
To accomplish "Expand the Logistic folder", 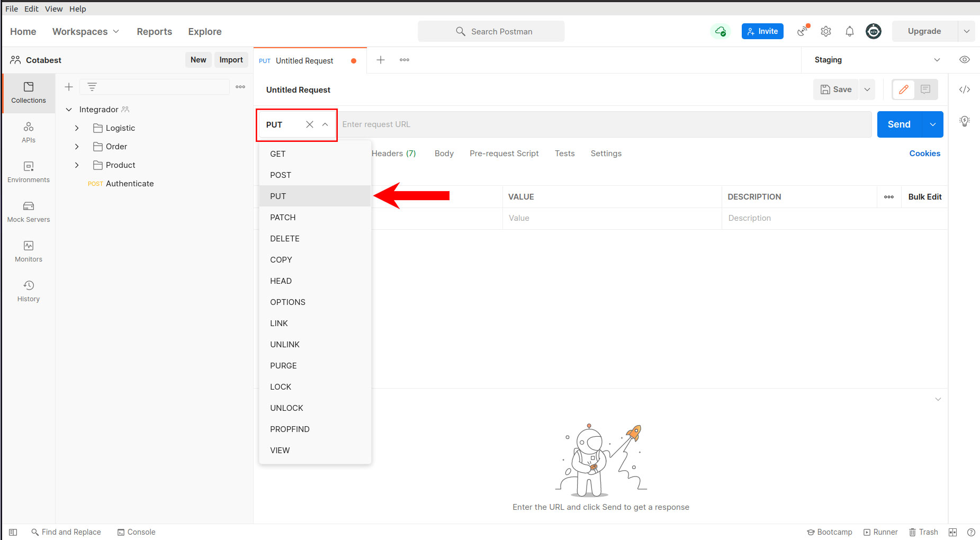I will click(77, 128).
